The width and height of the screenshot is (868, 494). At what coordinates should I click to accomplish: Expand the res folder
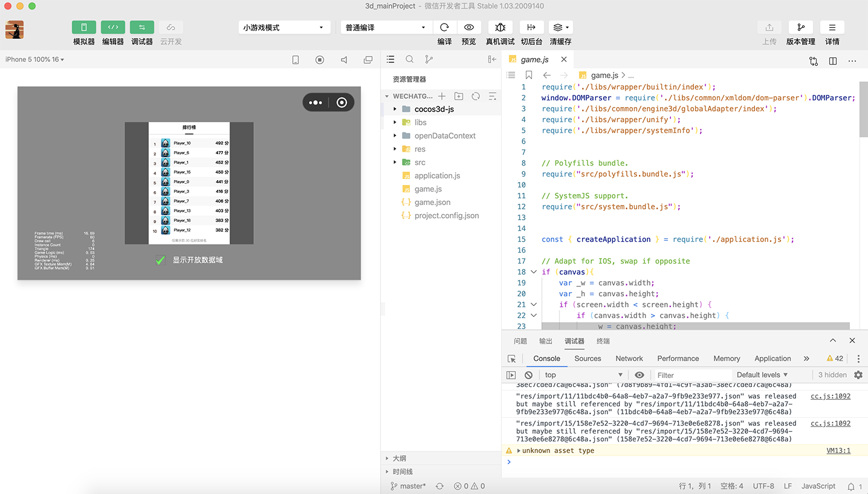coord(395,149)
